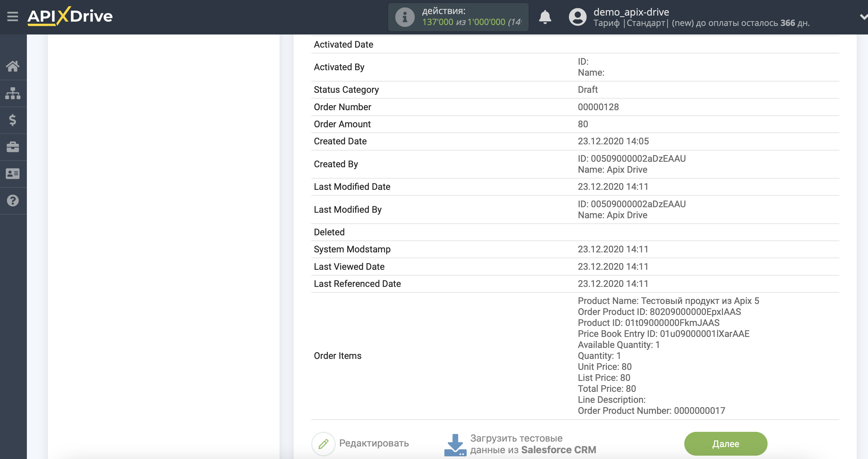This screenshot has height=459, width=868.
Task: Click the Order Items label
Action: (x=337, y=356)
